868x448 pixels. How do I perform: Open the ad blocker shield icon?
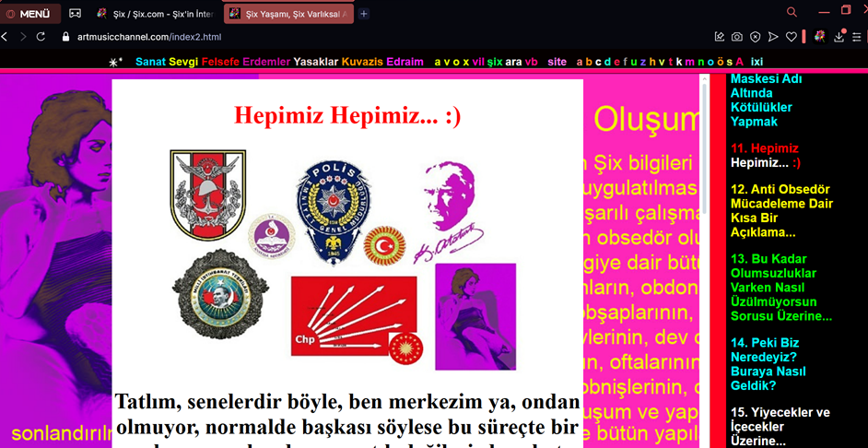pyautogui.click(x=755, y=37)
